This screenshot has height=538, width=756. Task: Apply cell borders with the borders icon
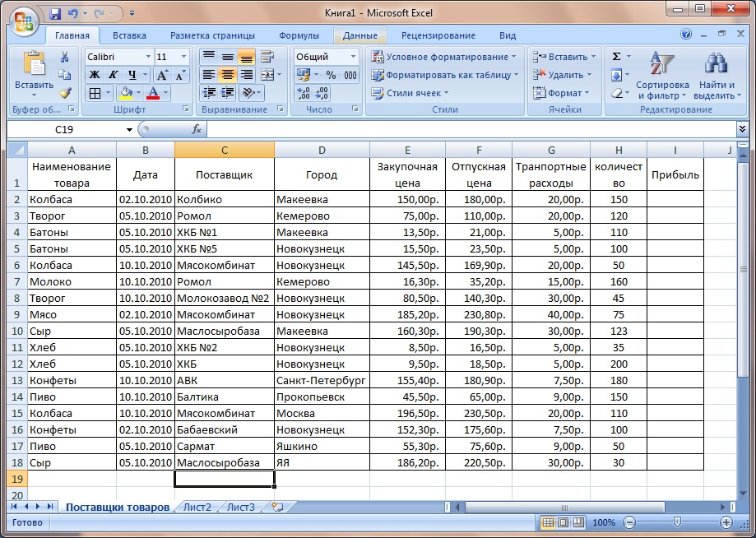tap(95, 93)
